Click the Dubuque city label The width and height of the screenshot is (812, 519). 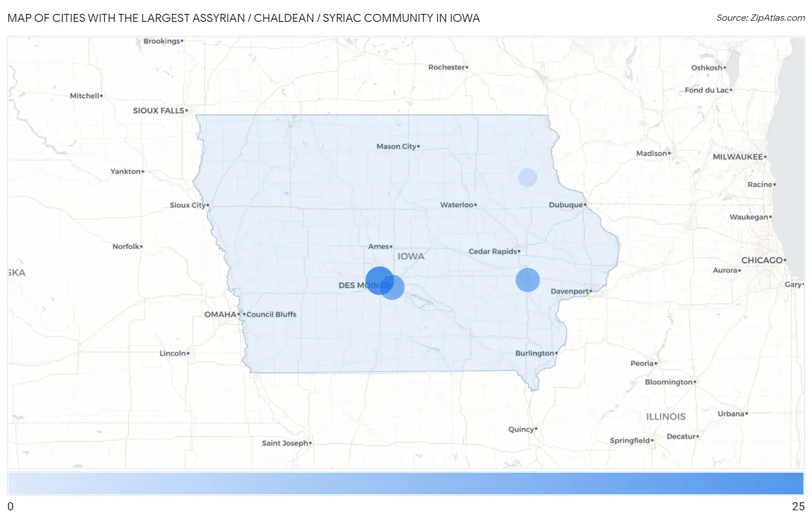pos(566,204)
